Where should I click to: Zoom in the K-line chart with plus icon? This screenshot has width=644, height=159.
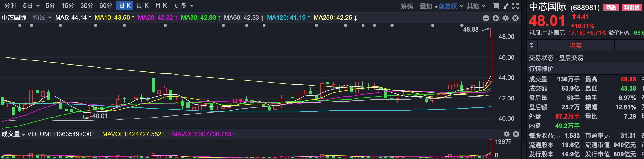[x=496, y=18]
